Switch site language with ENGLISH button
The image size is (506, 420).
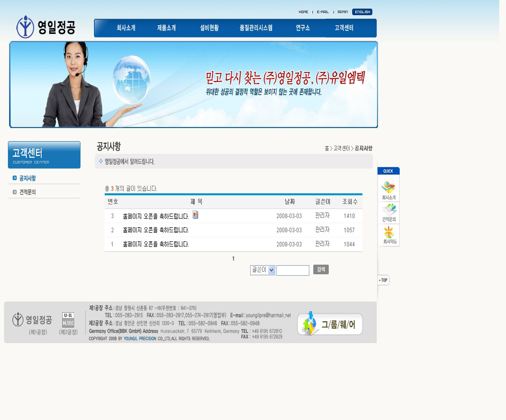362,12
